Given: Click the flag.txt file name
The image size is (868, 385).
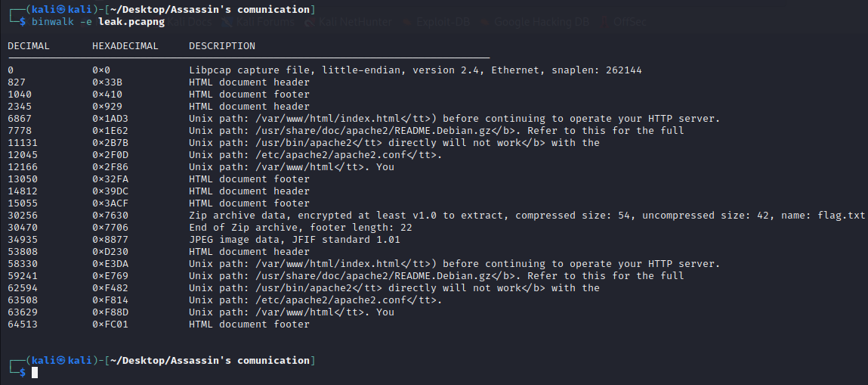Looking at the screenshot, I should pos(841,216).
